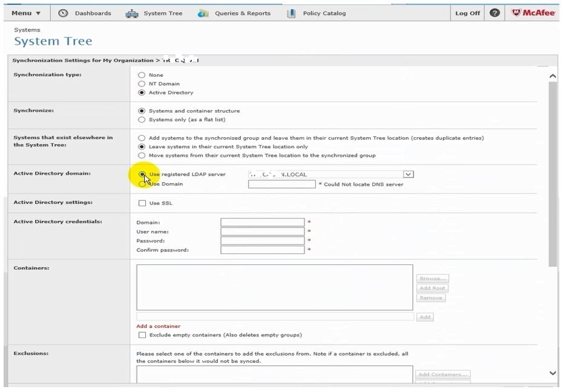Image resolution: width=563 pixels, height=392 pixels.
Task: Open the Dashboards clock icon
Action: point(63,13)
